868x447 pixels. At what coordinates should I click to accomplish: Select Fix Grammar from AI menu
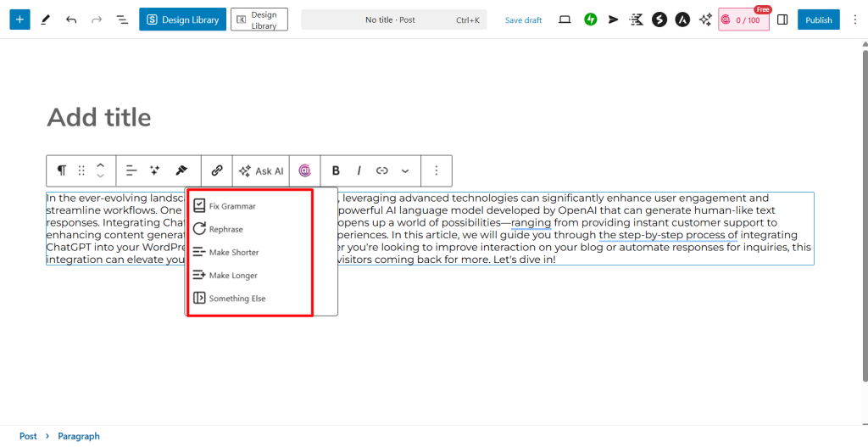[x=231, y=206]
